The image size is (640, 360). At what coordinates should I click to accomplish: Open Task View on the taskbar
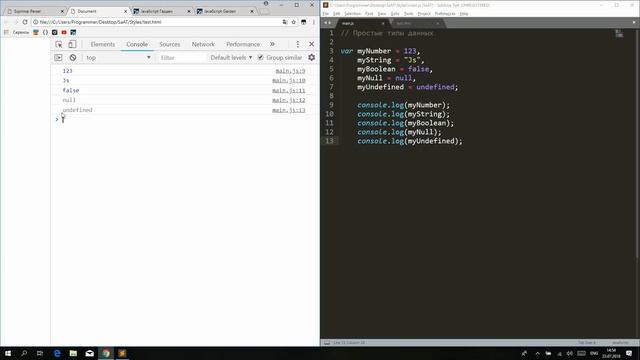pos(40,353)
